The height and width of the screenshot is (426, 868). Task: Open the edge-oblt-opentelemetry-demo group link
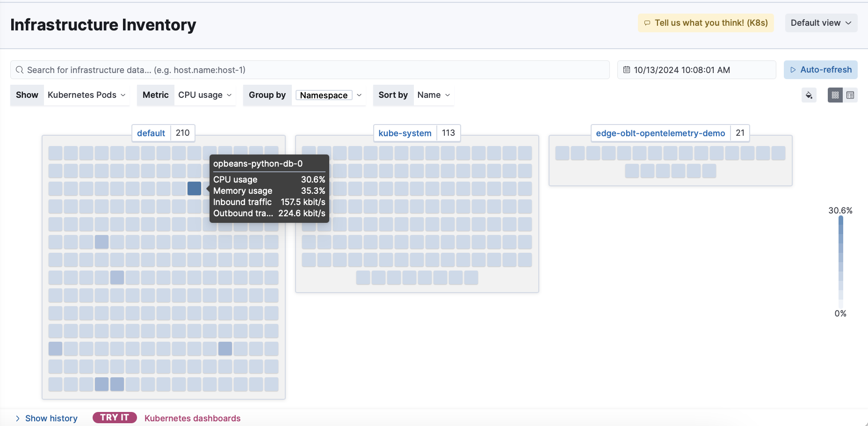click(x=660, y=133)
